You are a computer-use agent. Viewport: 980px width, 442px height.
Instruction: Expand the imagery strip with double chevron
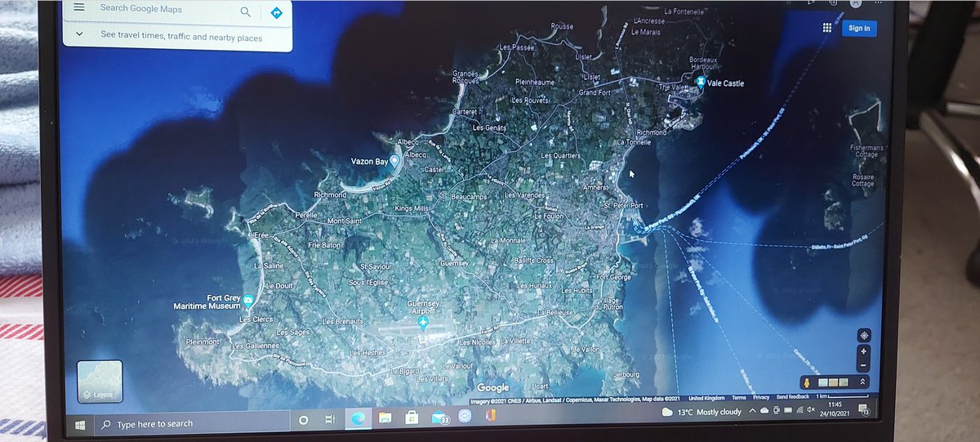(x=863, y=382)
